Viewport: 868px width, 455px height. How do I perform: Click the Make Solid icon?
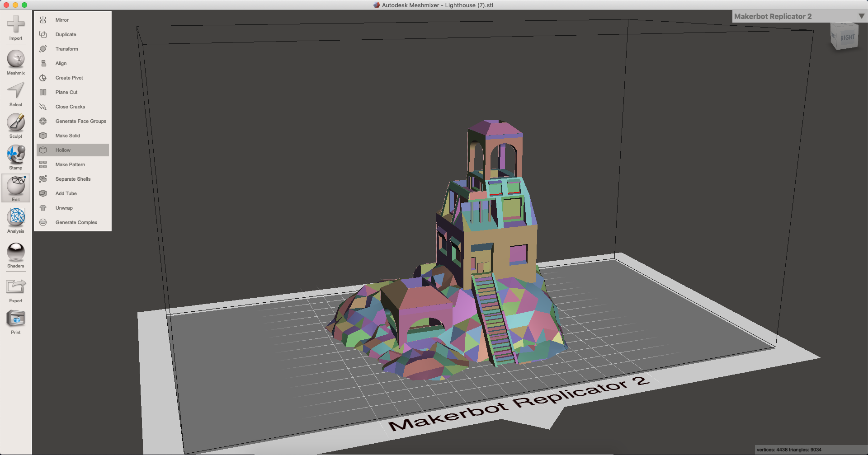(x=43, y=136)
